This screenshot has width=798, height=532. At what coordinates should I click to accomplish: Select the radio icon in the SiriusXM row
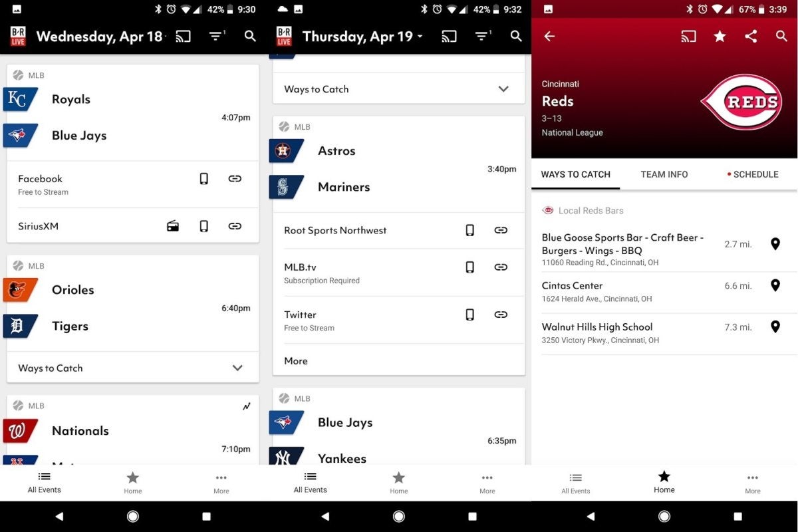tap(173, 226)
